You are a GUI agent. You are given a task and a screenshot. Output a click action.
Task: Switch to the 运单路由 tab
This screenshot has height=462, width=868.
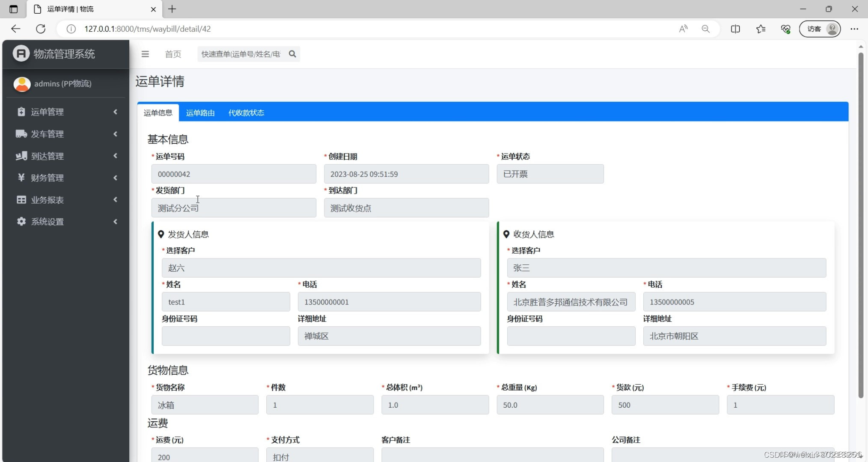pos(200,113)
